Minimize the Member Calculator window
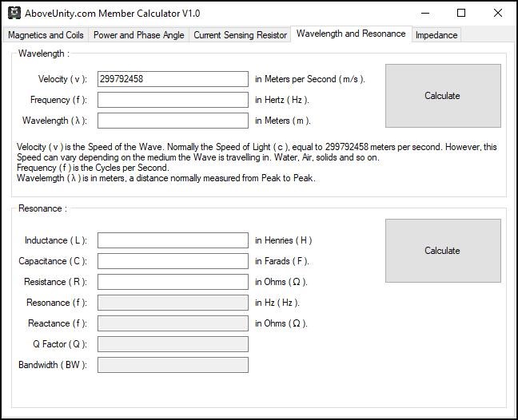The height and width of the screenshot is (420, 518). pos(425,14)
